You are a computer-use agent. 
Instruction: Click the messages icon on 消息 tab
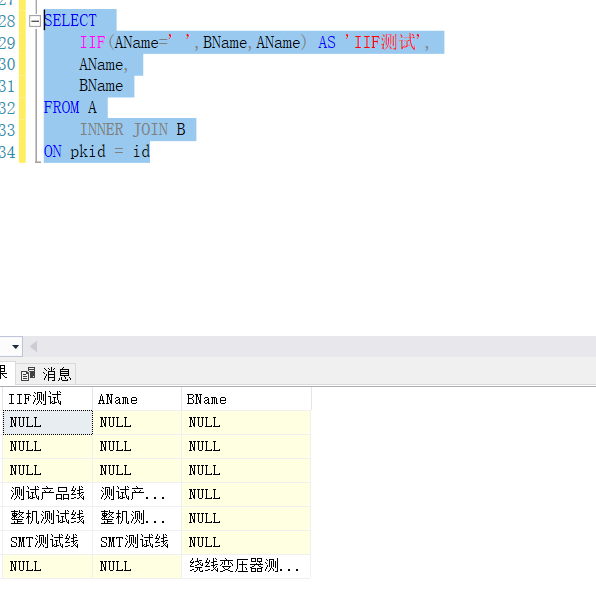[x=28, y=374]
